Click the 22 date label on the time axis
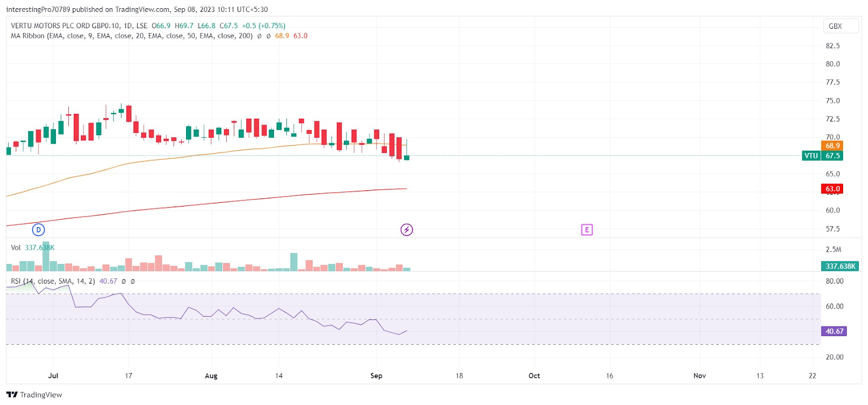The height and width of the screenshot is (405, 868). [812, 376]
